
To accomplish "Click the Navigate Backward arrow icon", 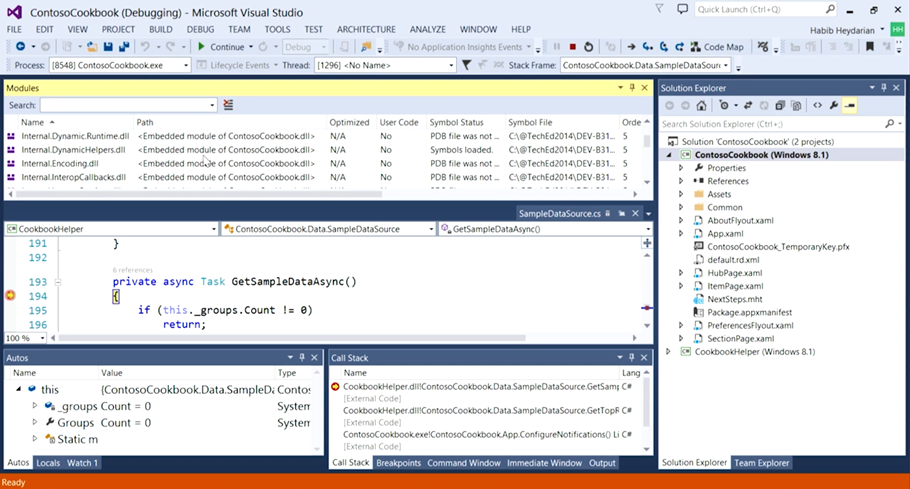I will [x=20, y=47].
